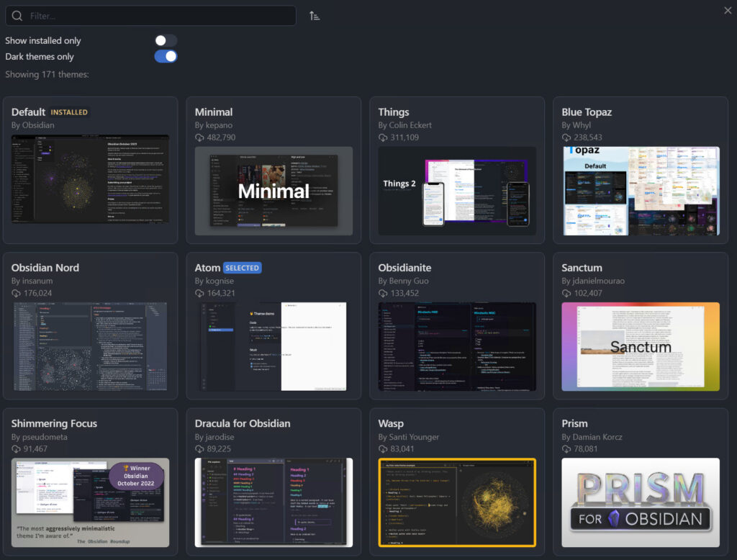The height and width of the screenshot is (560, 737).
Task: Click the 'By kepano' author text
Action: point(213,125)
